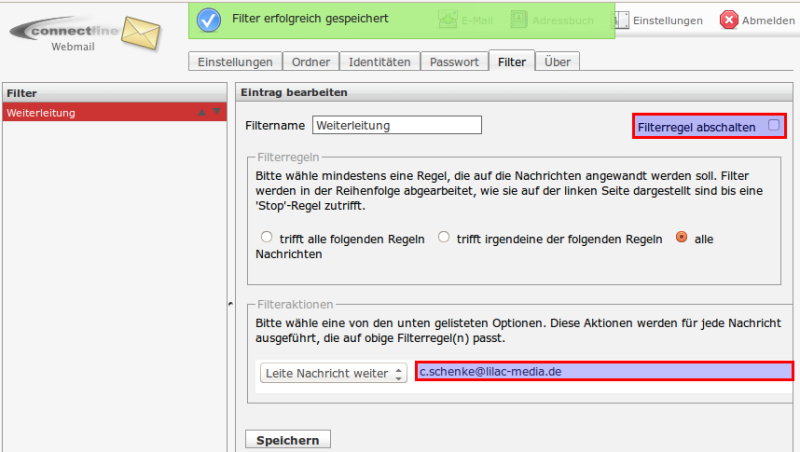This screenshot has width=800, height=452.
Task: Click the Einstellungen toolbar icon
Action: click(x=621, y=20)
